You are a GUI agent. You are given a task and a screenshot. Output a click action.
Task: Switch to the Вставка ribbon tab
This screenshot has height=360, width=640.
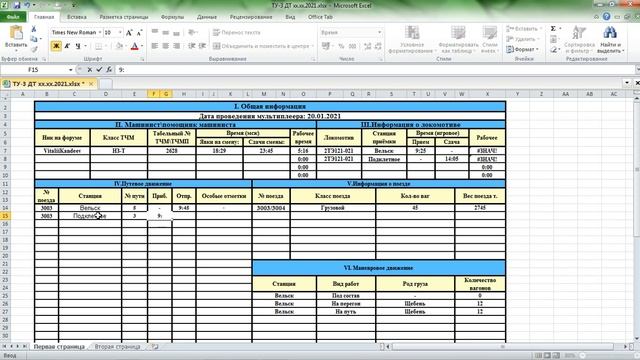point(76,17)
